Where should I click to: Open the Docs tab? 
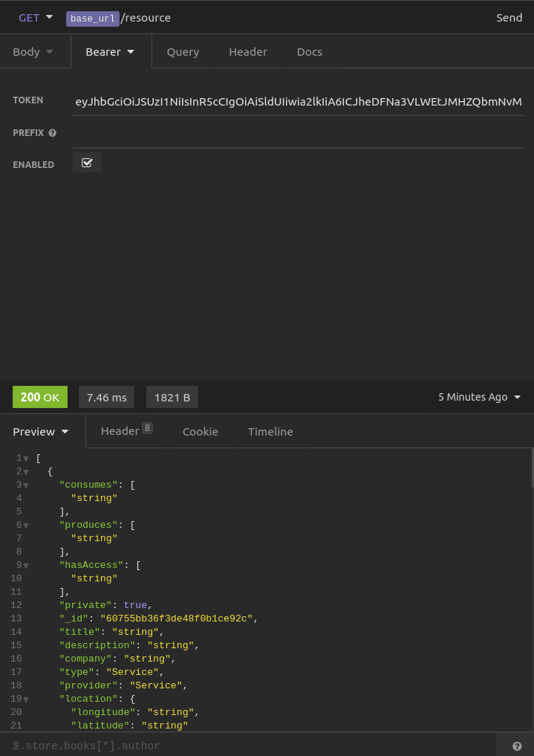click(x=310, y=51)
